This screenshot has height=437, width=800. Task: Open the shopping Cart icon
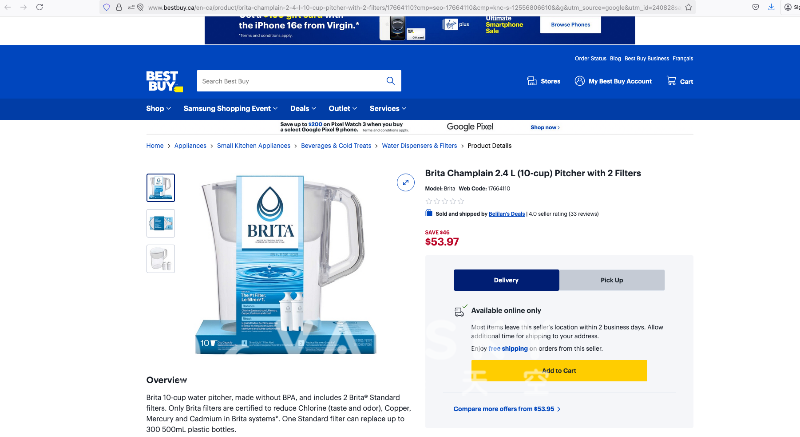coord(671,81)
